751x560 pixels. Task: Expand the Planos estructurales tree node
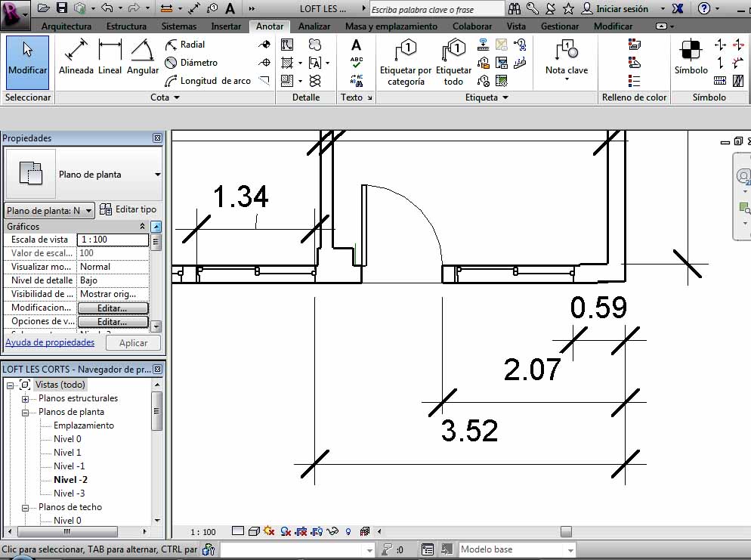click(25, 399)
